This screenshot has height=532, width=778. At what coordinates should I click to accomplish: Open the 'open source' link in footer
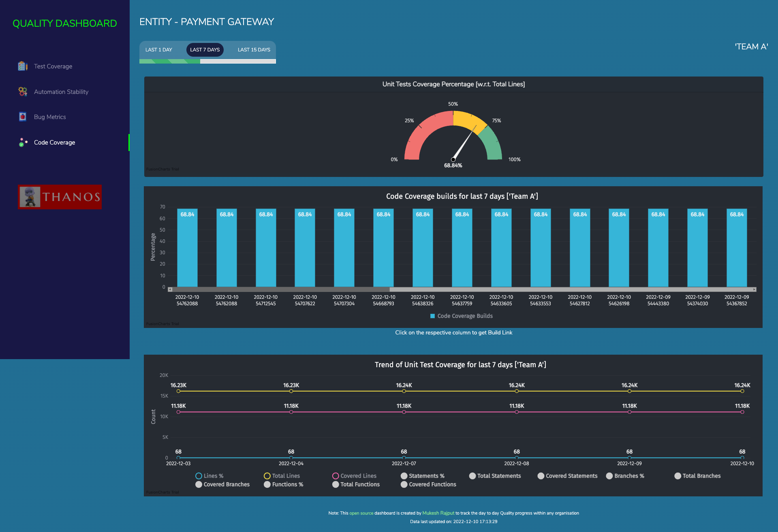[x=361, y=513]
